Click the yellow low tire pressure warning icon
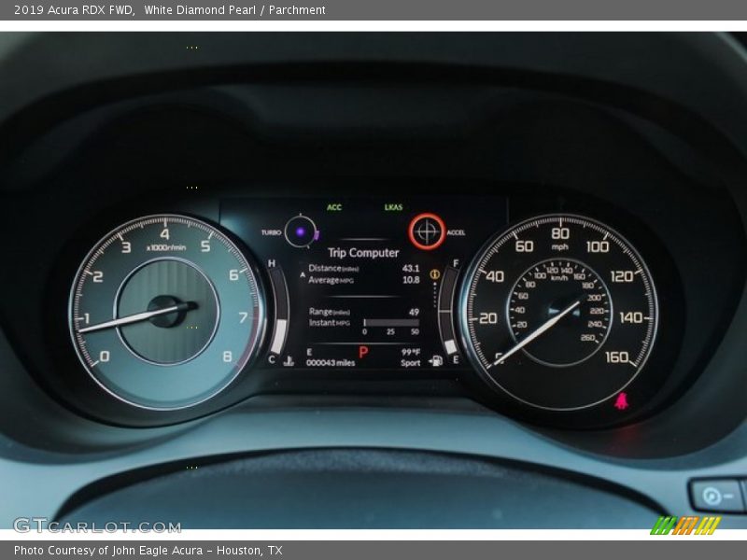Viewport: 747px width, 560px height. click(435, 274)
